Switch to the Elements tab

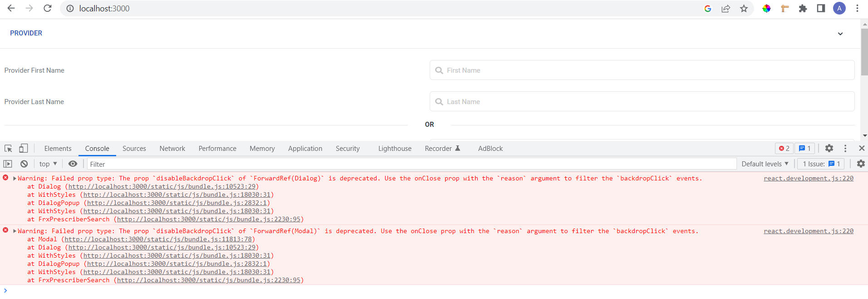(58, 149)
